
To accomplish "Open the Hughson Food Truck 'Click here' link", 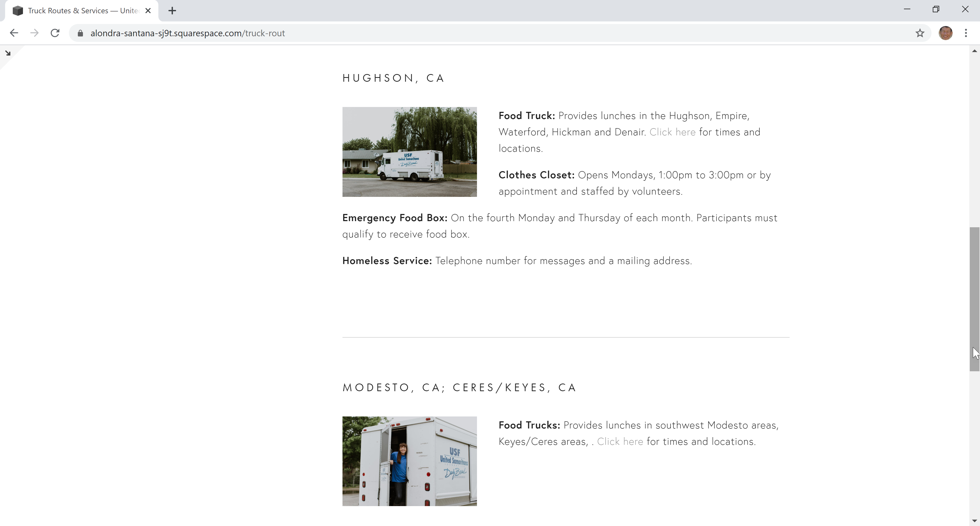I will tap(672, 132).
